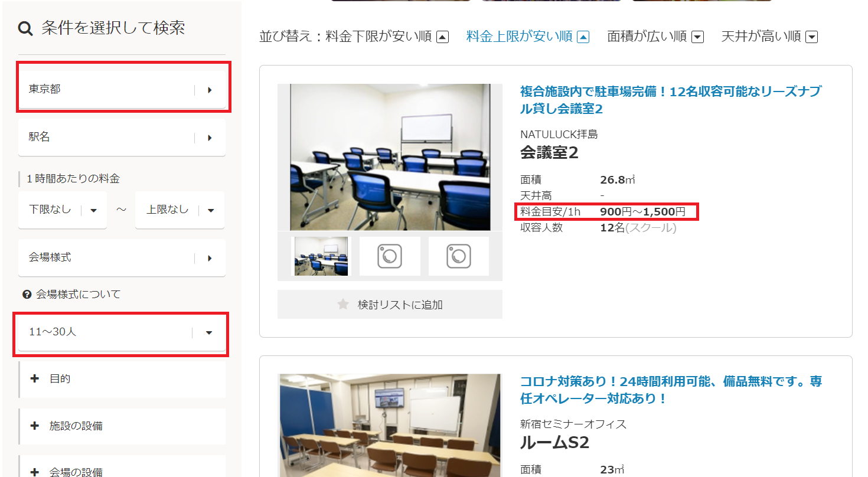
Task: Click the 会議室2 room name heading
Action: coord(549,153)
